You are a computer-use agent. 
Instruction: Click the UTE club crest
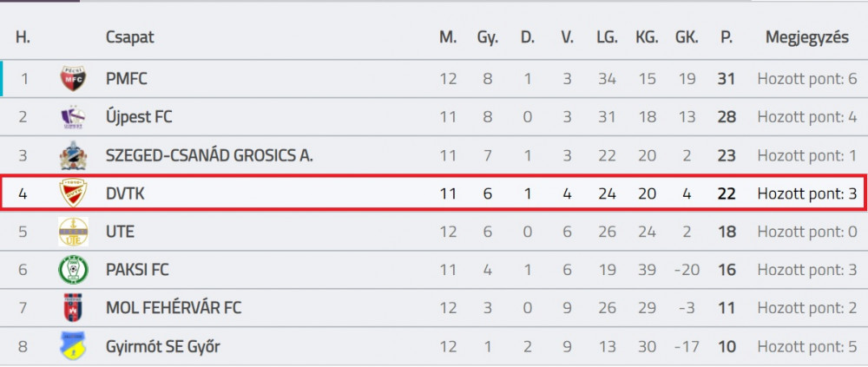[x=73, y=232]
